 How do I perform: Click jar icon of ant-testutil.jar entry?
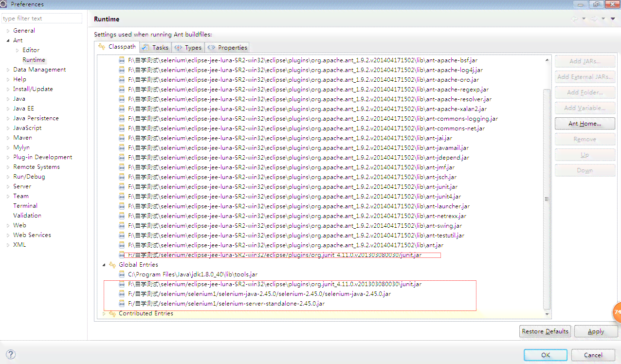[122, 236]
